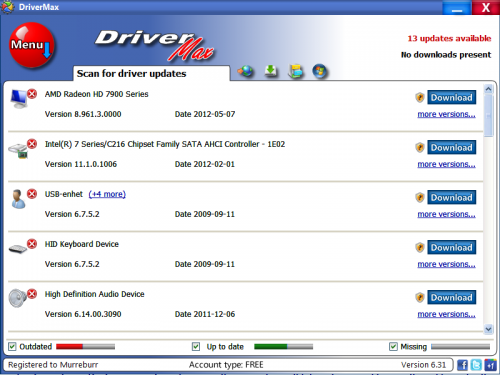Open more versions for USB-enhet
Screen dimensions: 500x375
point(446,214)
